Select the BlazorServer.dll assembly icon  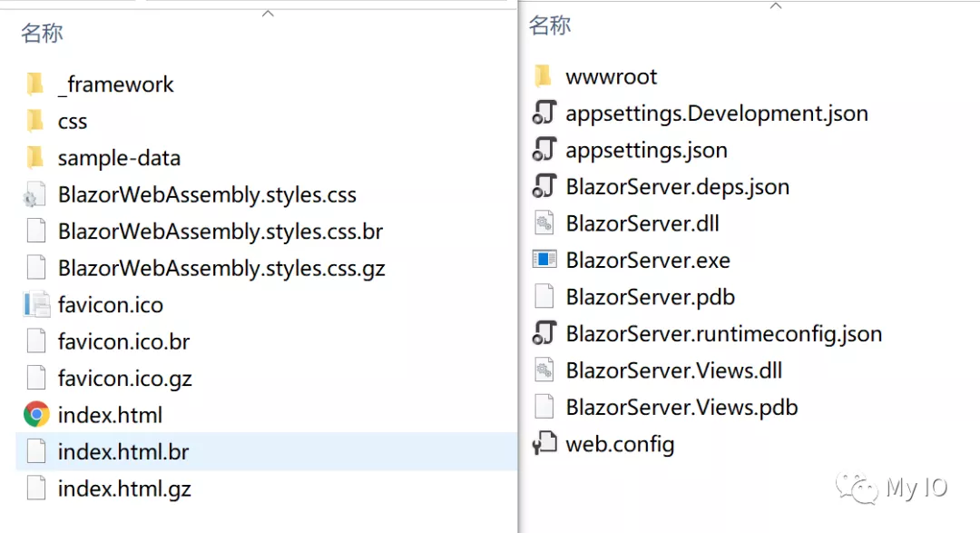tap(544, 222)
